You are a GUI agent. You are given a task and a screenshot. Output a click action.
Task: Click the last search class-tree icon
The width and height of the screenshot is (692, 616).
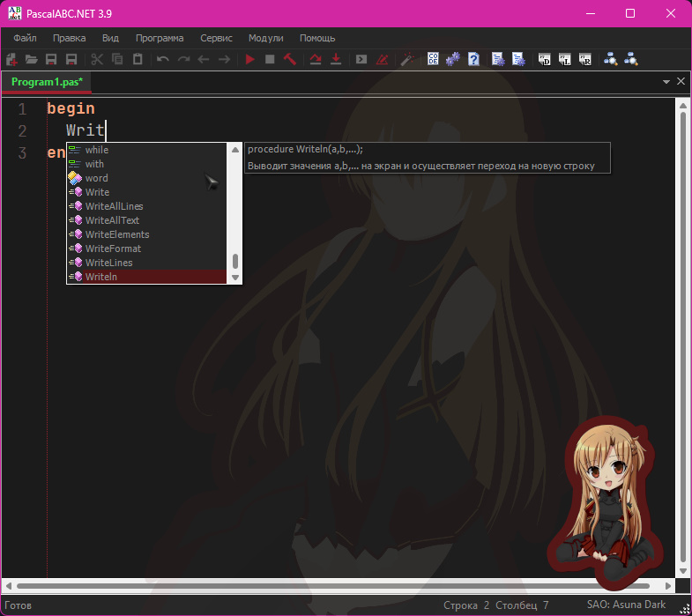pos(631,59)
